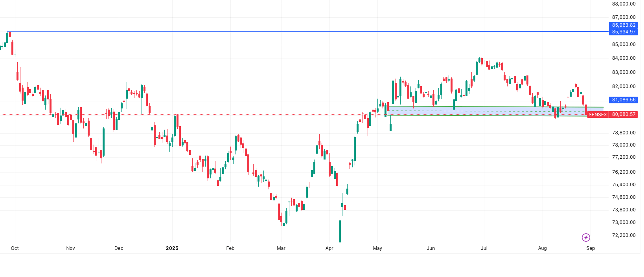This screenshot has width=644, height=277.
Task: Select the 80,080.57 last price tag
Action: [624, 115]
